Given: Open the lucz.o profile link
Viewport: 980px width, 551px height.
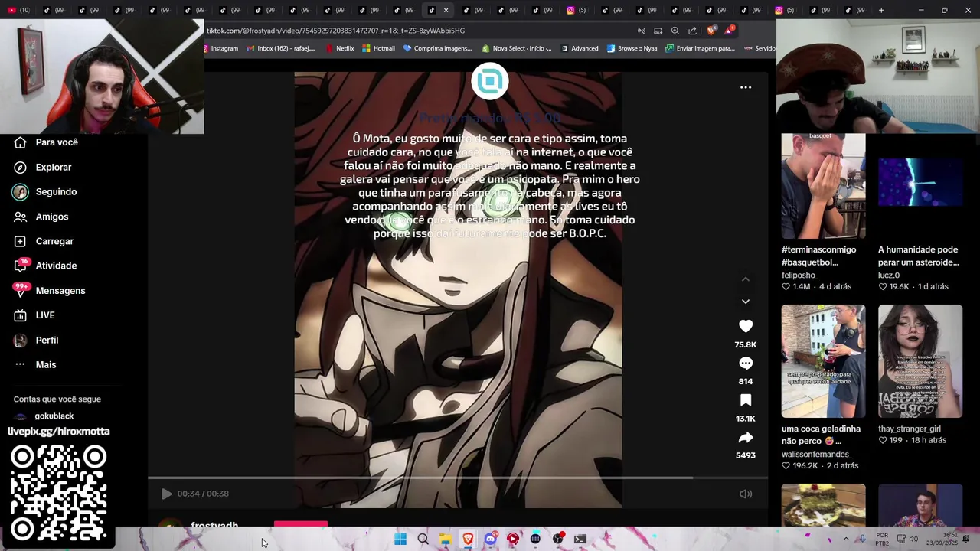Looking at the screenshot, I should 889,275.
